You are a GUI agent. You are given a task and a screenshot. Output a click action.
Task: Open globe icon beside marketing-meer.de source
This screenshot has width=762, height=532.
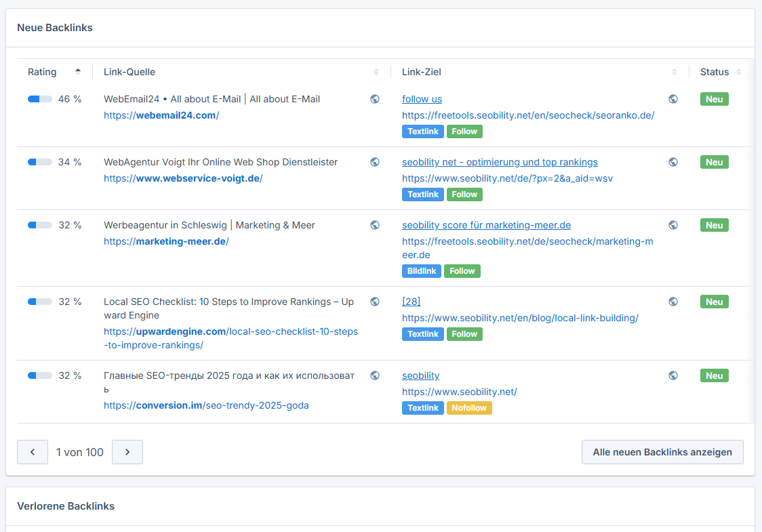[375, 225]
